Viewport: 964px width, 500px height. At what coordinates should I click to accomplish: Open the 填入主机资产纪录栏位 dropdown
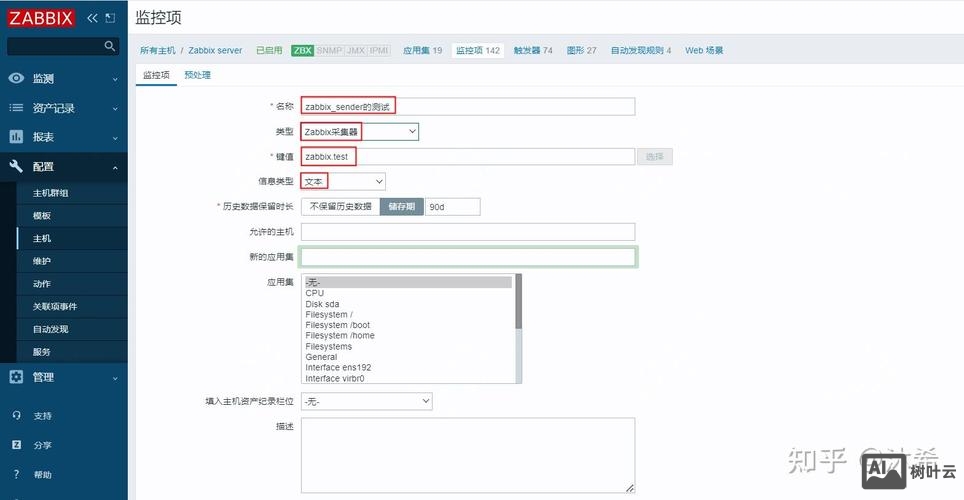point(366,401)
